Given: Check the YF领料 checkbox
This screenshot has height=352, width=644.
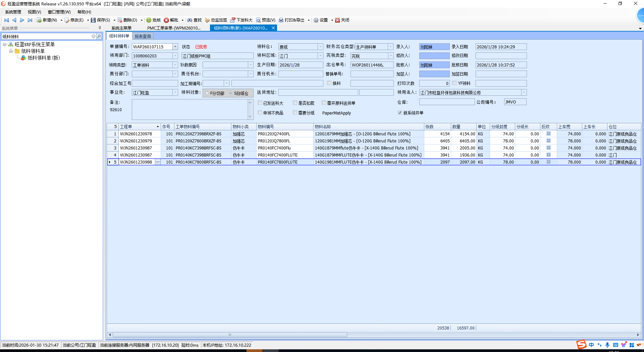Looking at the screenshot, I should pos(454,83).
